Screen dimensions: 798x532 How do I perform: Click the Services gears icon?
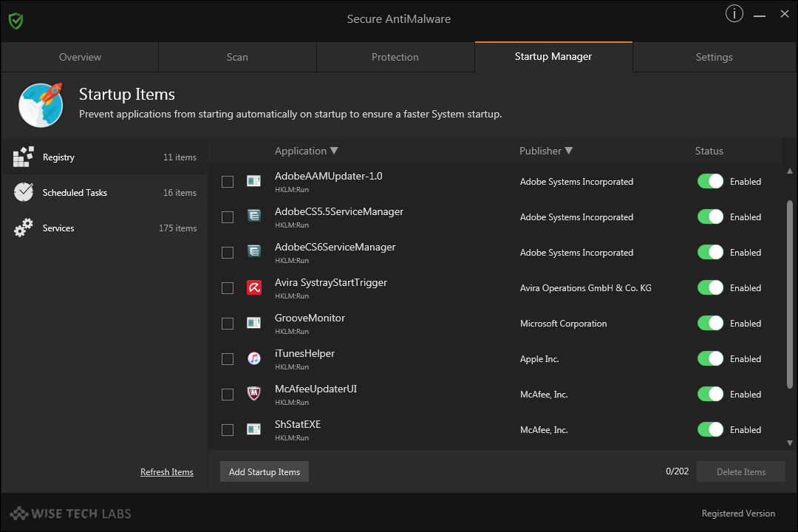(x=24, y=228)
